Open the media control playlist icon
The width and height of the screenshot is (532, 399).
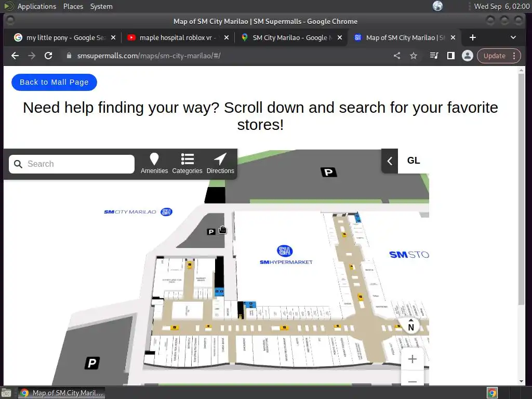pyautogui.click(x=434, y=56)
